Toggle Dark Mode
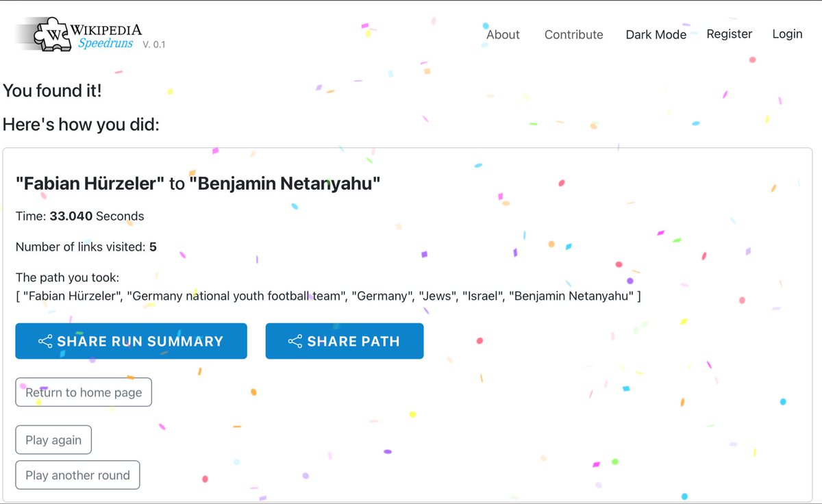This screenshot has width=822, height=504. [x=656, y=34]
